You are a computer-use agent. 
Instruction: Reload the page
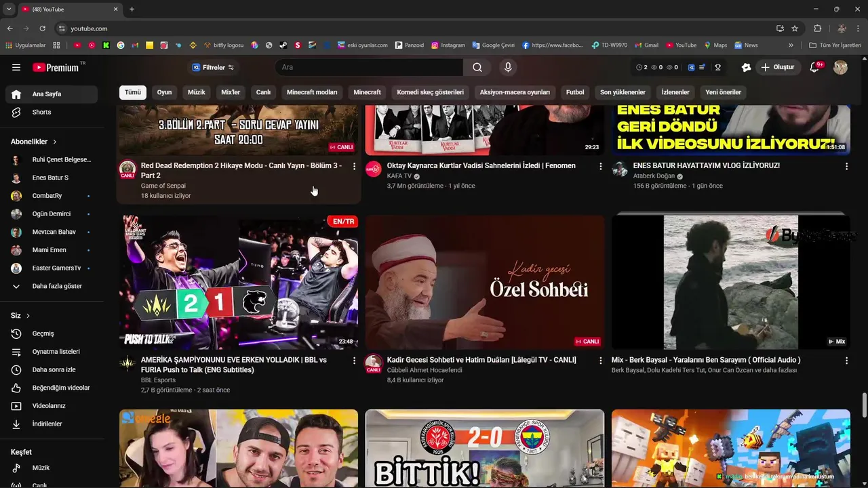coord(42,28)
